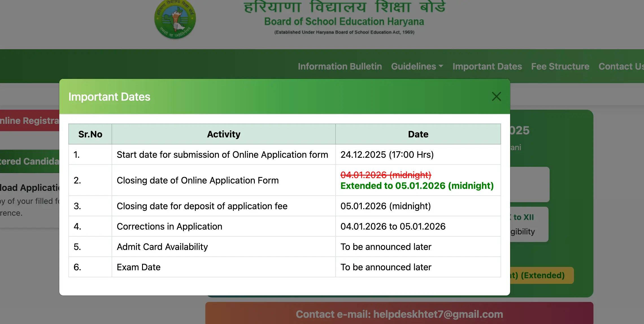Click the struck-through 04.01.2026 midnight date
This screenshot has width=644, height=324.
[x=386, y=175]
